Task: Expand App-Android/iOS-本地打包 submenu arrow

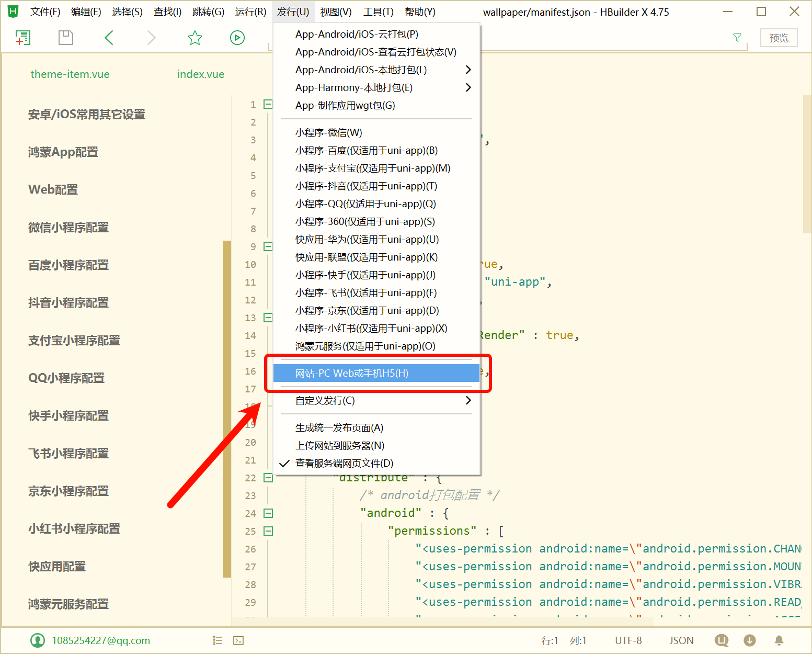Action: (x=468, y=70)
